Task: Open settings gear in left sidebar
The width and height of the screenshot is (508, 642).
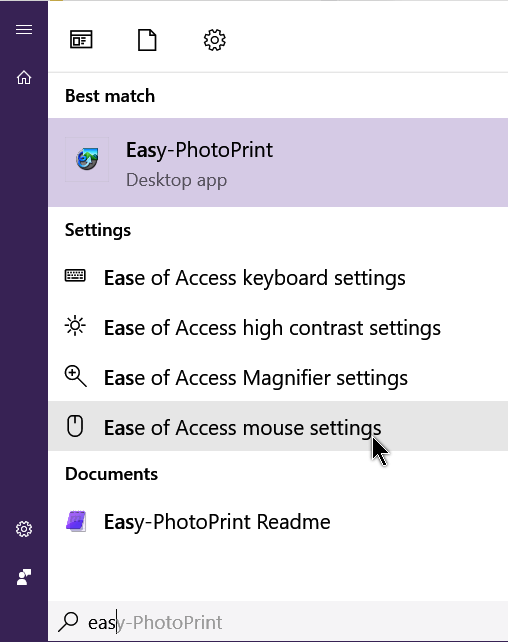Action: click(24, 529)
